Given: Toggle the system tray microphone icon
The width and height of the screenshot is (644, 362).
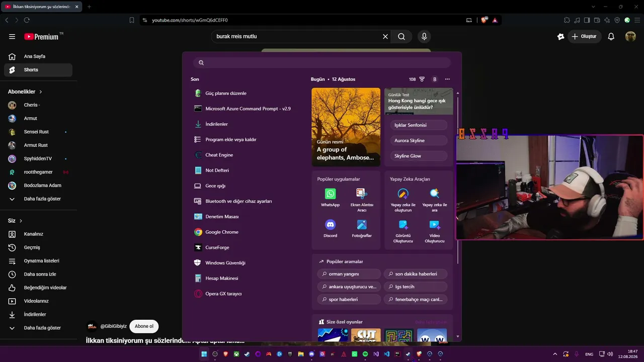Looking at the screenshot, I should (577, 354).
